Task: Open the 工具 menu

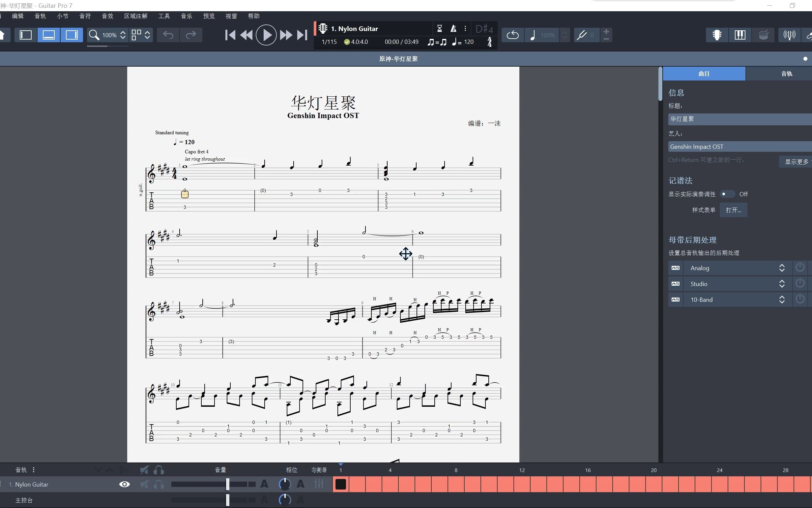Action: [164, 16]
